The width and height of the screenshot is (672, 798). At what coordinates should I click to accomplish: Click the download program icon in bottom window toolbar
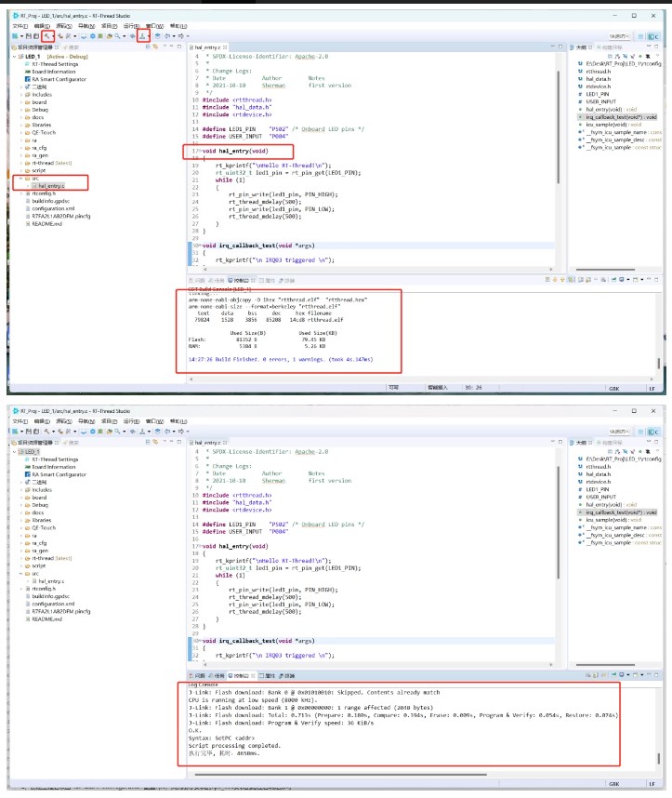coord(142,431)
